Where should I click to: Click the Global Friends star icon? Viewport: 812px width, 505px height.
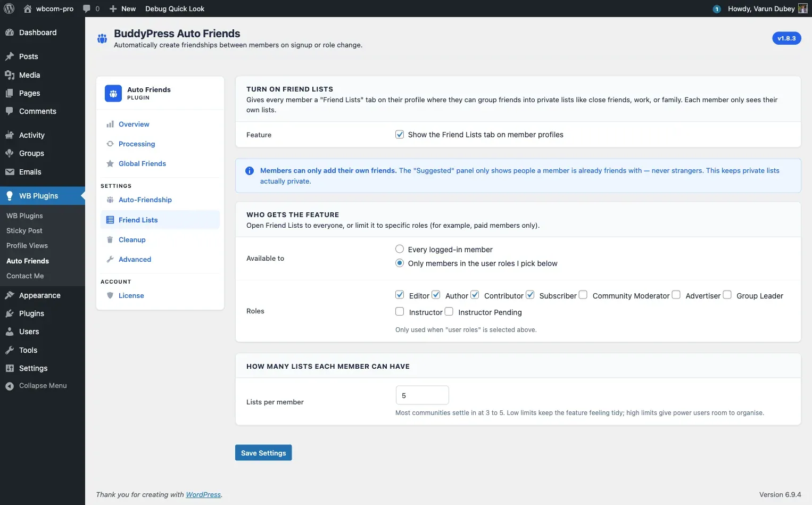coord(110,164)
